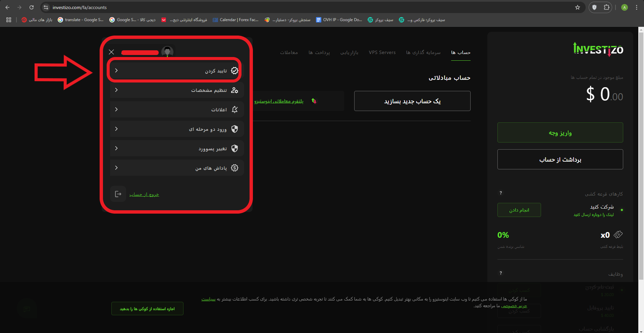This screenshot has height=333, width=644.
Task: Switch to the معاملات tab
Action: pyautogui.click(x=289, y=52)
